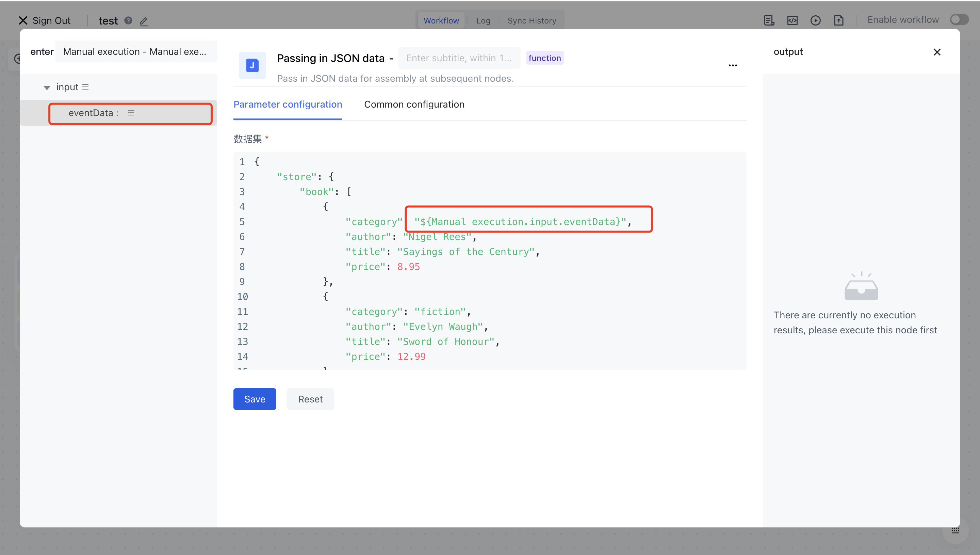Image resolution: width=980 pixels, height=555 pixels.
Task: Run the workflow using the play circle icon
Action: click(x=816, y=20)
